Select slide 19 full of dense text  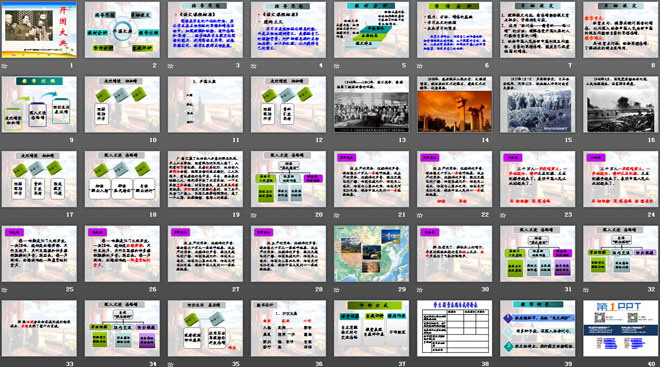coord(205,179)
